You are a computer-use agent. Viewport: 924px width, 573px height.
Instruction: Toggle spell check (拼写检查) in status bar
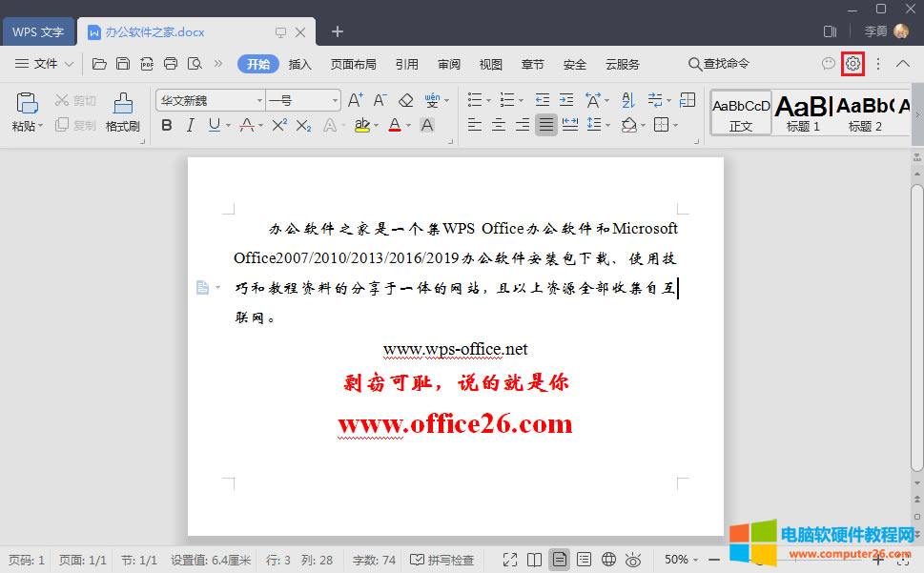click(441, 560)
